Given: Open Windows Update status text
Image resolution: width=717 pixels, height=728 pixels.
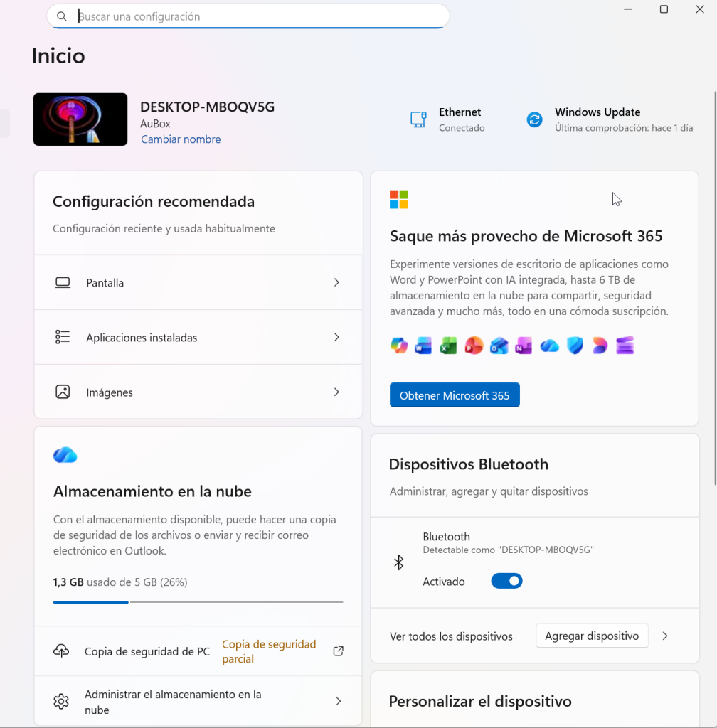Looking at the screenshot, I should click(x=624, y=128).
